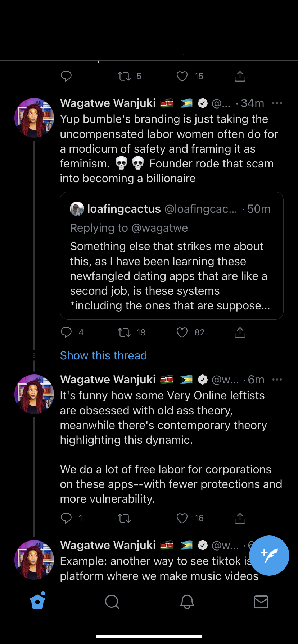Reply to the free labor tweet

click(x=66, y=518)
